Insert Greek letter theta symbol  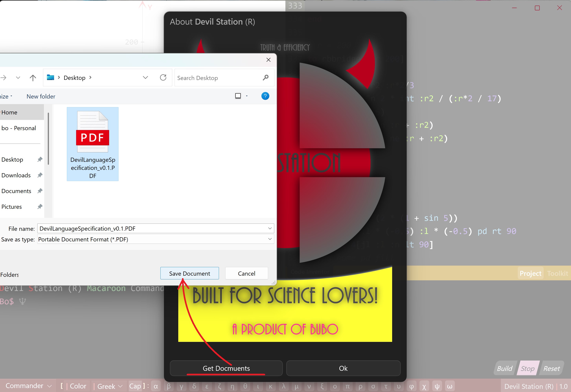[x=245, y=386]
